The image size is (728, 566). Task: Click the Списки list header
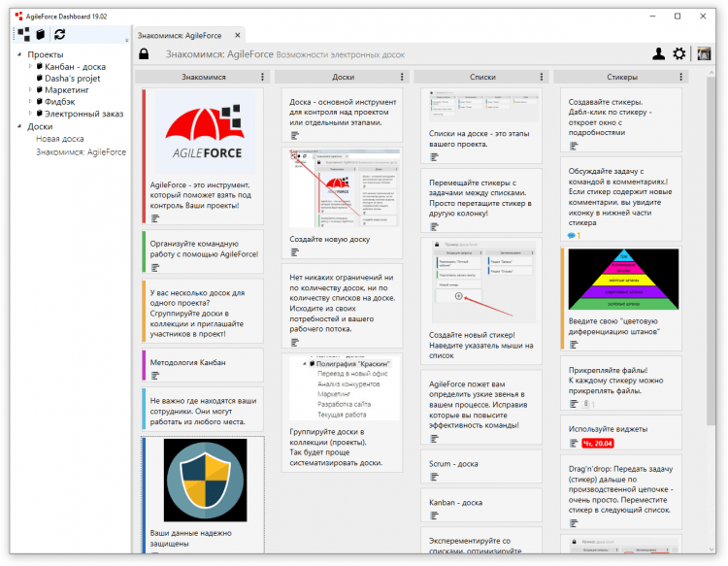482,77
